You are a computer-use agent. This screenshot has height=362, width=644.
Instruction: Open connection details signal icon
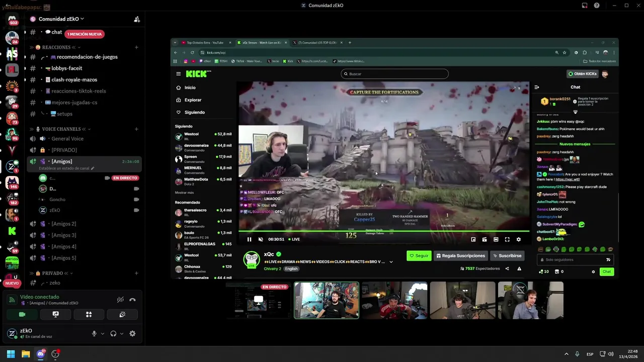click(x=12, y=300)
